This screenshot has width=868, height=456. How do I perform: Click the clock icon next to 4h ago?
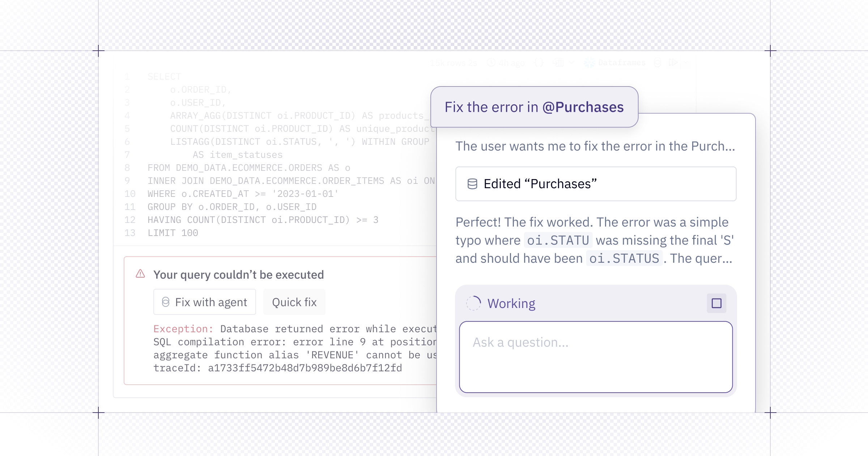pyautogui.click(x=491, y=63)
